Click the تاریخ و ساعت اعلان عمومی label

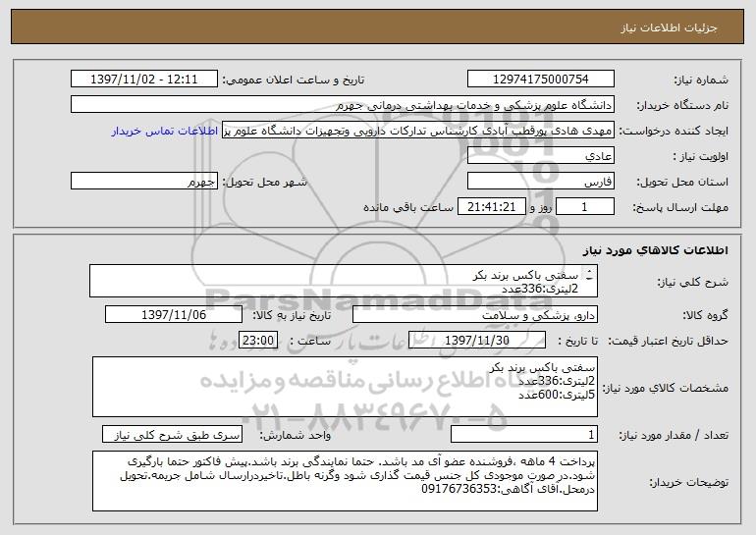pyautogui.click(x=294, y=80)
